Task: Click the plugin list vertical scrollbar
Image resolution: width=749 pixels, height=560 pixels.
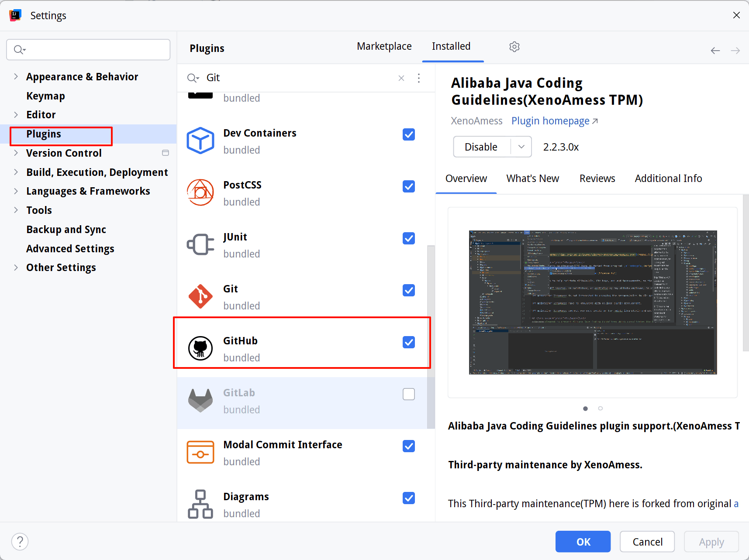Action: [431, 337]
